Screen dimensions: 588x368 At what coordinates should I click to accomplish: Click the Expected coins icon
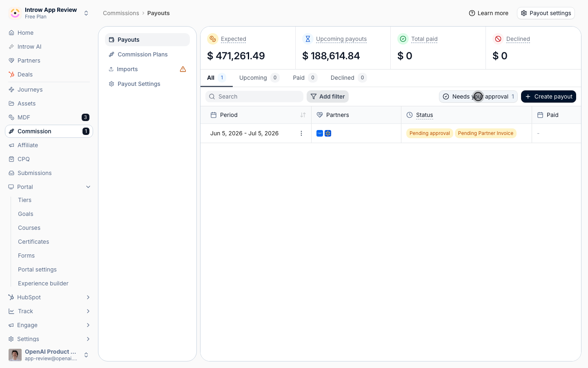point(212,39)
